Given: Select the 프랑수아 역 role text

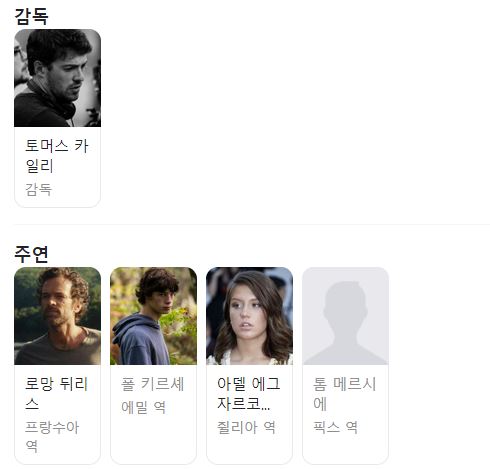Looking at the screenshot, I should [52, 437].
